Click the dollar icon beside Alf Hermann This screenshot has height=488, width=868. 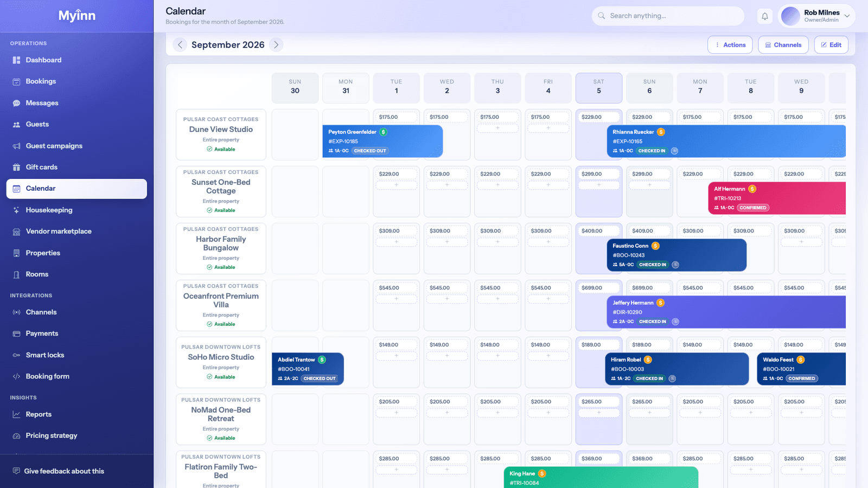[x=752, y=189]
